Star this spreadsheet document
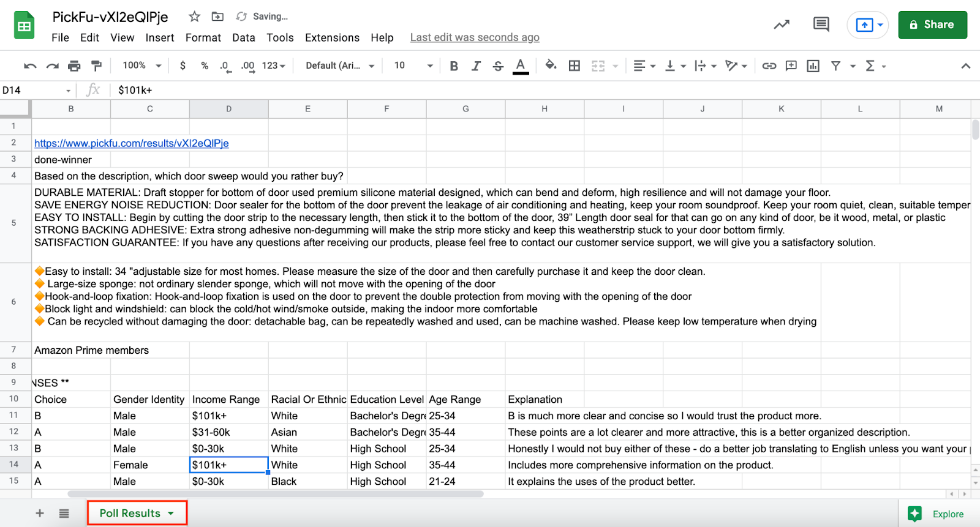The image size is (980, 527). pyautogui.click(x=194, y=17)
